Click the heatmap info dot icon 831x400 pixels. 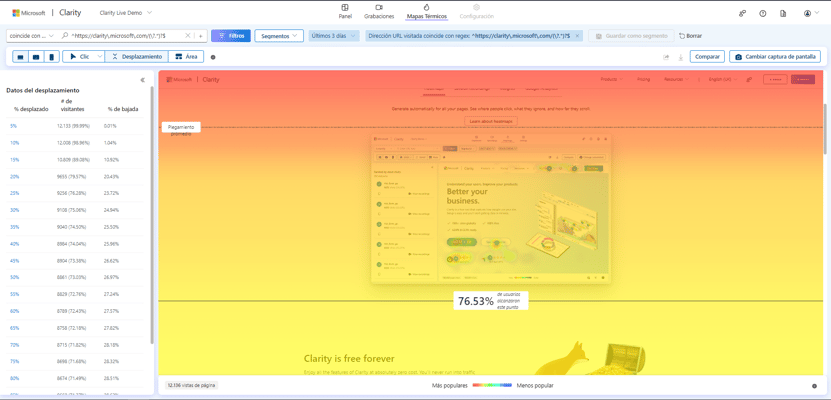[213, 57]
